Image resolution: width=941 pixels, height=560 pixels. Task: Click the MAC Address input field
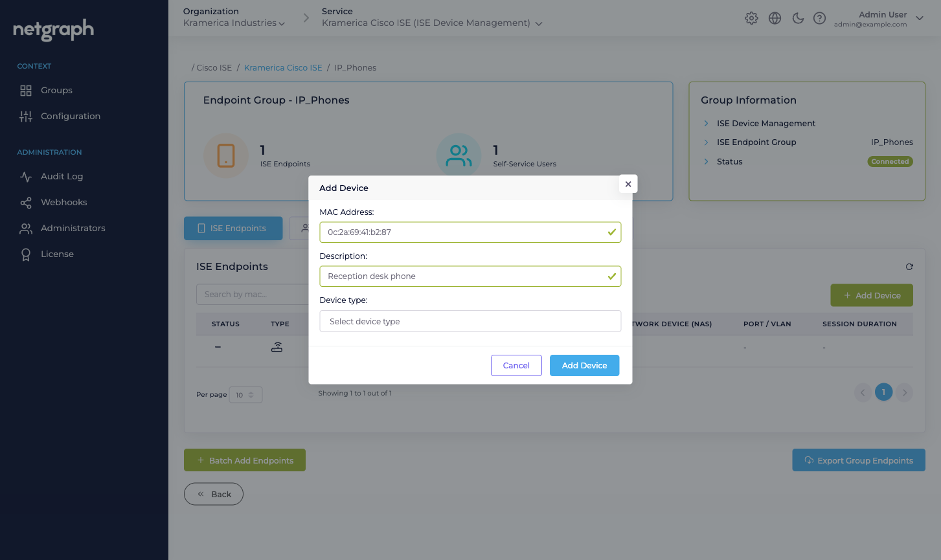point(470,232)
